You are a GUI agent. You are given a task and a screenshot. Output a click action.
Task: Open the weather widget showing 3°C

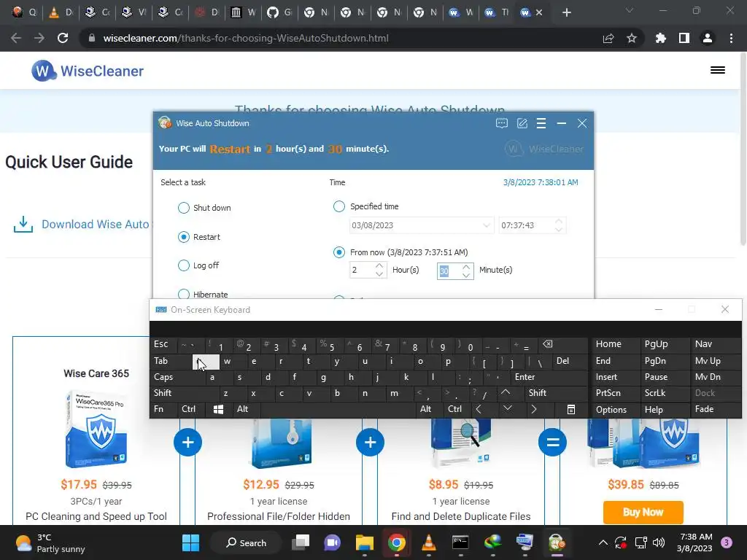(50, 542)
